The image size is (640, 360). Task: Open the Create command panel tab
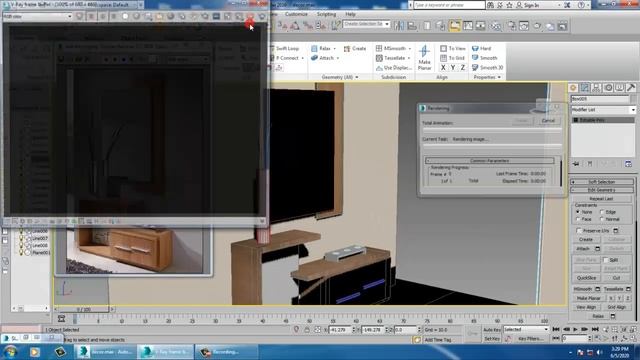point(573,88)
